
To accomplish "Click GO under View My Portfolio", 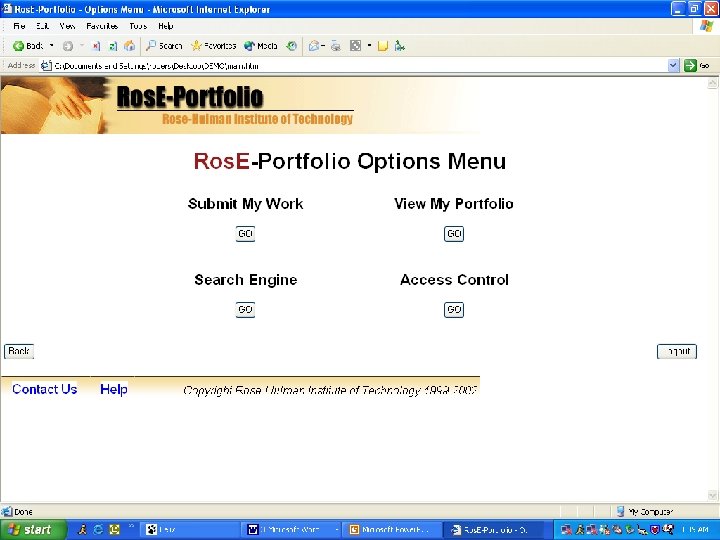I will (454, 234).
